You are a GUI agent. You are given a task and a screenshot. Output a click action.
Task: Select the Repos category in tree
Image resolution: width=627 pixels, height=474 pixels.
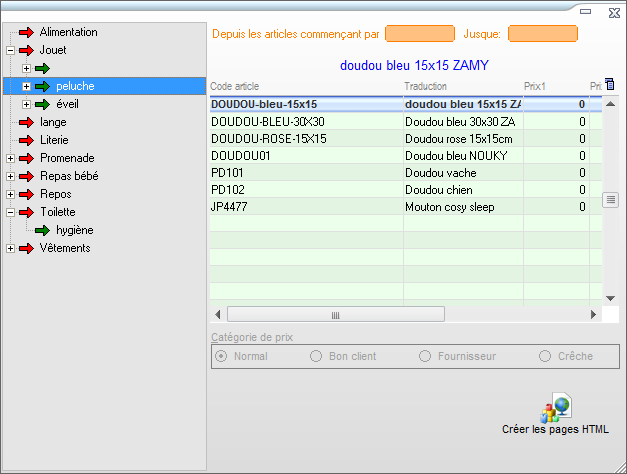tap(55, 194)
